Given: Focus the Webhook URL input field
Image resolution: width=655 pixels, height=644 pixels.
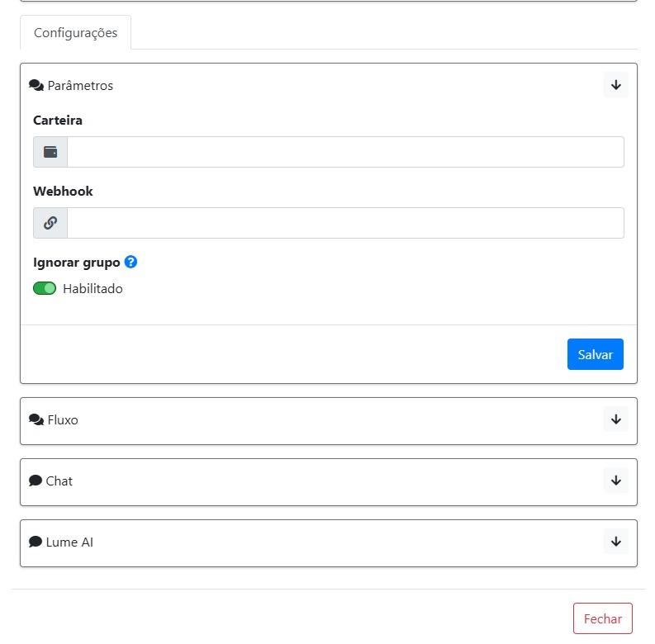Looking at the screenshot, I should 345,223.
